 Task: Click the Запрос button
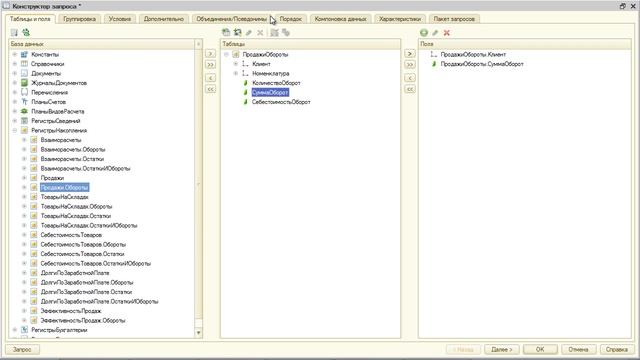22,349
